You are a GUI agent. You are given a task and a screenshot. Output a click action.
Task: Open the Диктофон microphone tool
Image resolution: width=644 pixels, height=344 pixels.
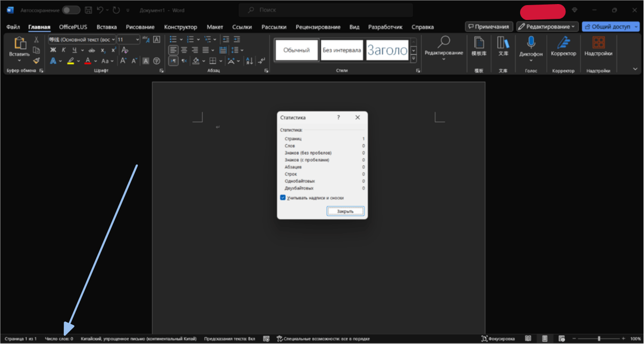tap(531, 46)
